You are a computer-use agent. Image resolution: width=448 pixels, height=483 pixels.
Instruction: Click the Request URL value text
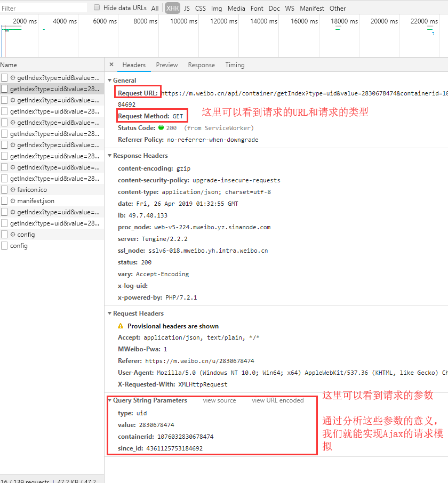tap(305, 93)
